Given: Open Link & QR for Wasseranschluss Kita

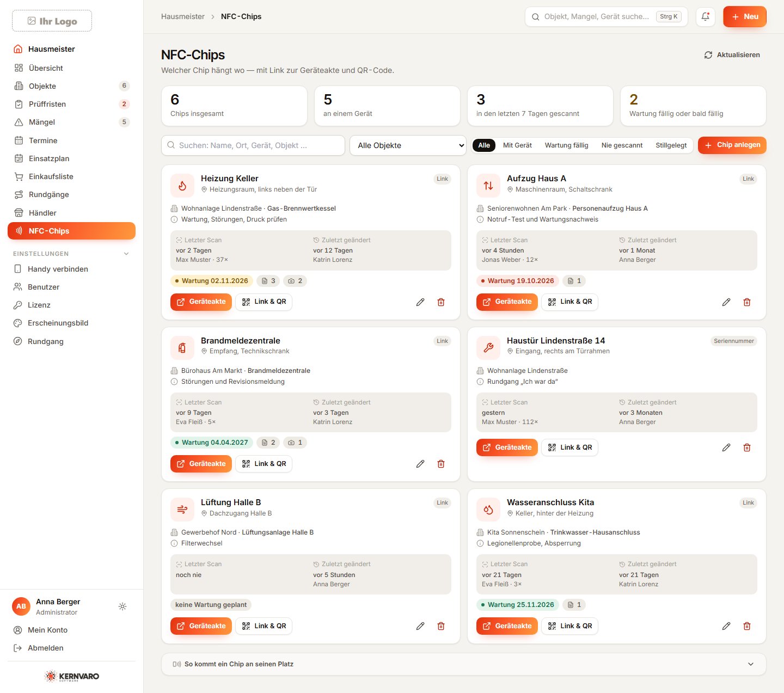Looking at the screenshot, I should [569, 626].
